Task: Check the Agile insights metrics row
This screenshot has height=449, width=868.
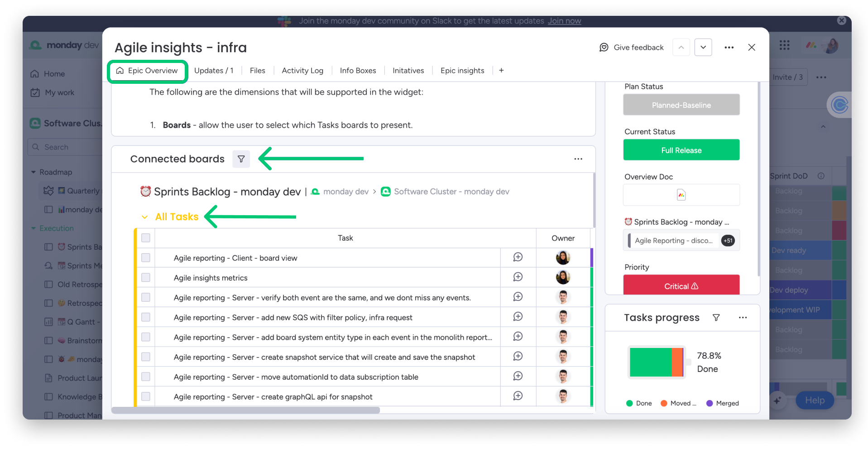Action: point(146,277)
